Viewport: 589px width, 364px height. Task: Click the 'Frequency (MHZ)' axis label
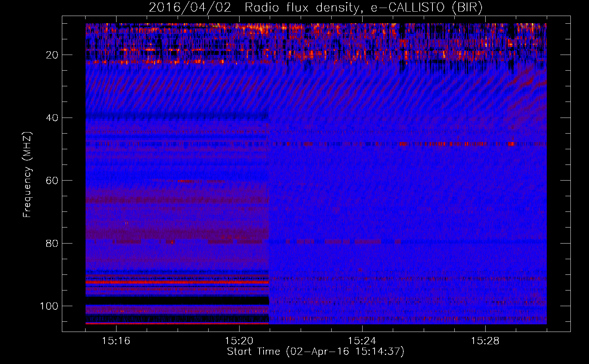(x=27, y=175)
